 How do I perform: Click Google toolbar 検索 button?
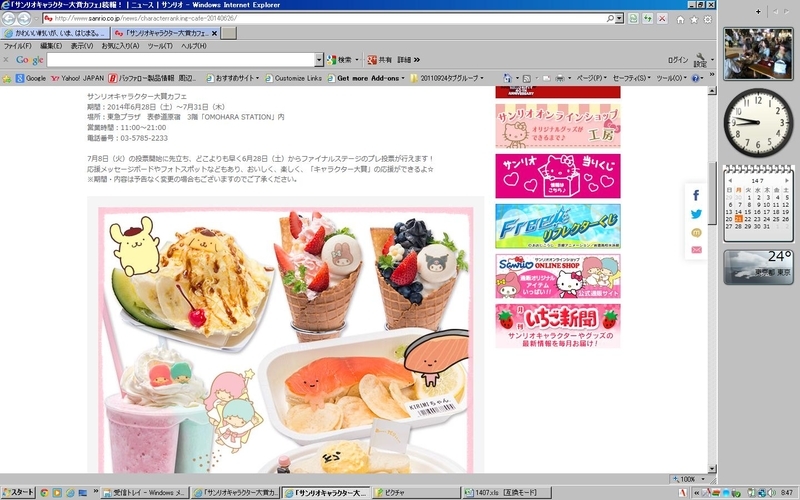coord(340,60)
